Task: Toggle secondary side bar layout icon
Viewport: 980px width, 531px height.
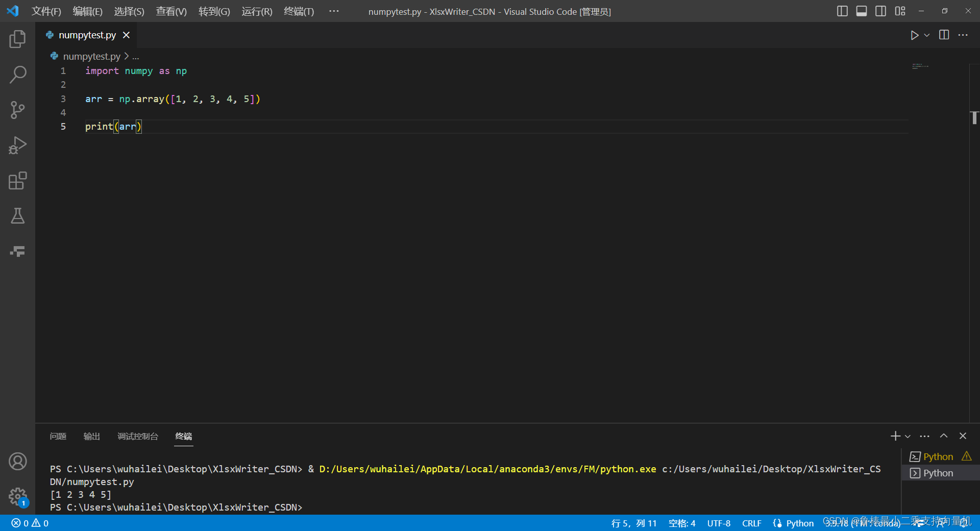Action: 880,11
